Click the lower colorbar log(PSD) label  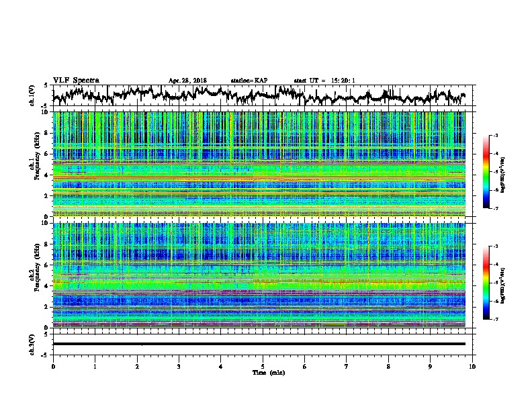click(x=503, y=285)
